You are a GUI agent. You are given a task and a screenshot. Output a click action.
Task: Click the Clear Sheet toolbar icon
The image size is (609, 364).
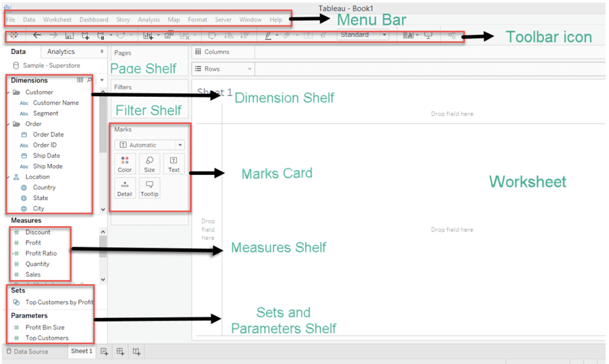tap(185, 36)
